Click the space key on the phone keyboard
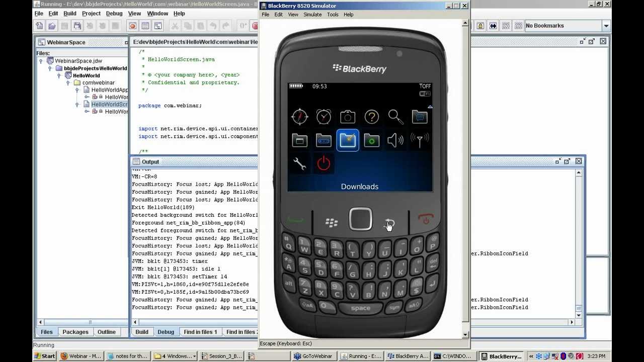 click(x=360, y=308)
